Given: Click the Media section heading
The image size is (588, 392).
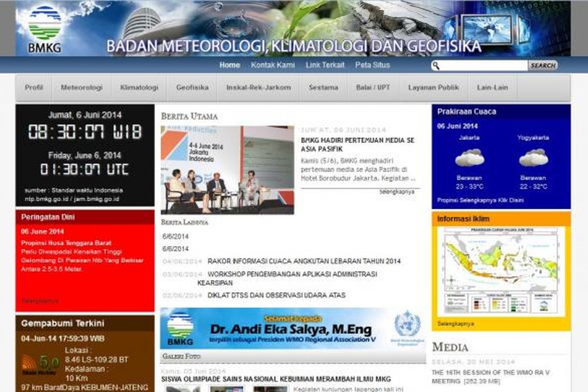Looking at the screenshot, I should [450, 347].
